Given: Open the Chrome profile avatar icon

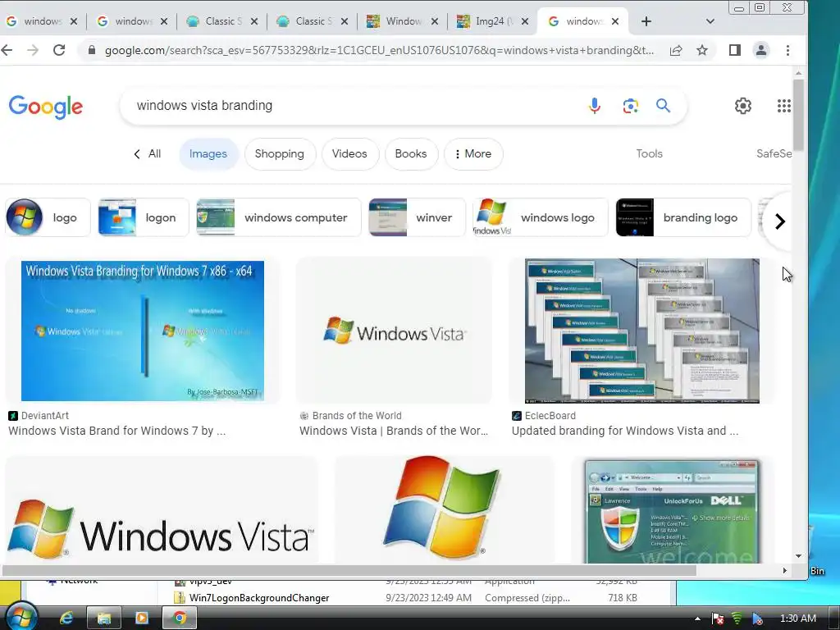Looking at the screenshot, I should coord(760,50).
